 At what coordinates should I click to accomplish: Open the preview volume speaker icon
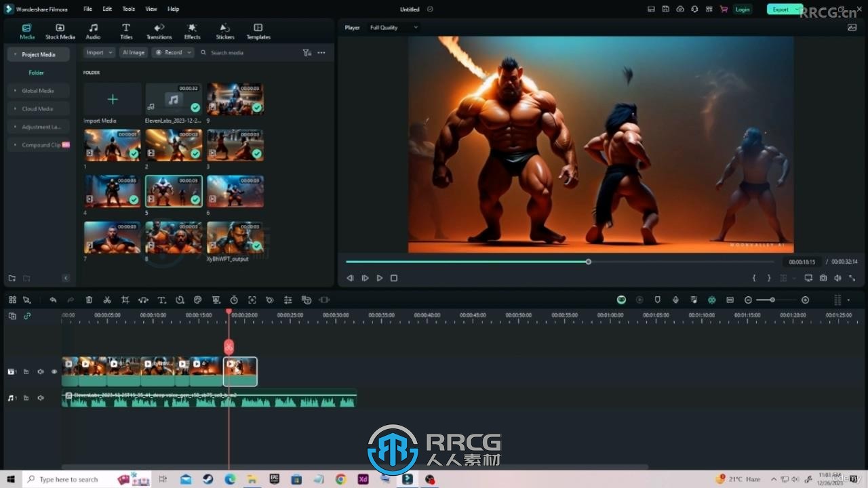837,278
